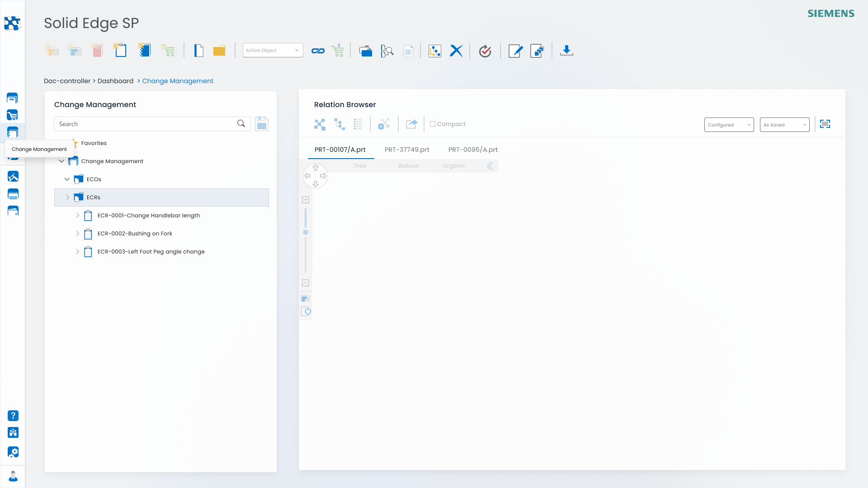Select the Tree layout tab

point(360,166)
